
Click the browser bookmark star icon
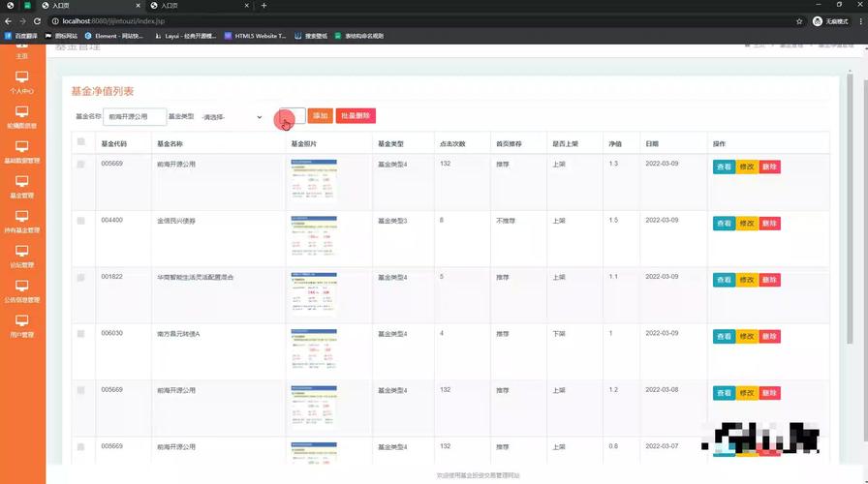[798, 20]
